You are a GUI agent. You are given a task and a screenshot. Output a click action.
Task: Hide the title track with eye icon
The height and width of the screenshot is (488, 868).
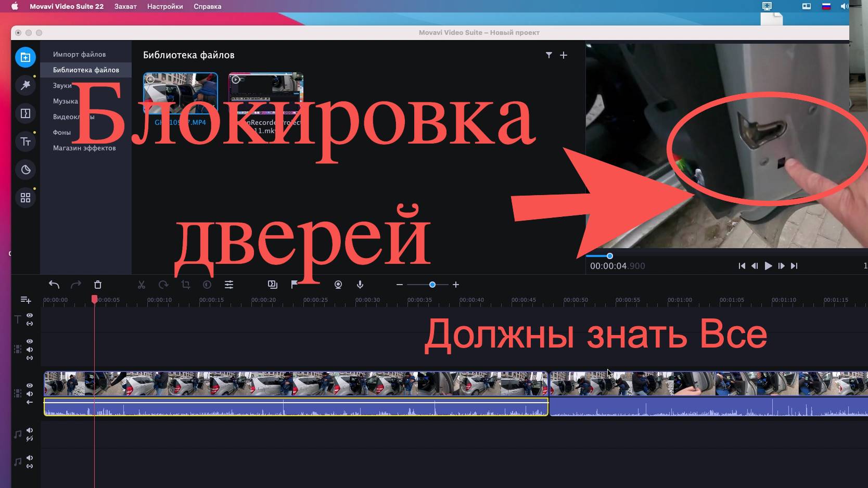click(30, 315)
